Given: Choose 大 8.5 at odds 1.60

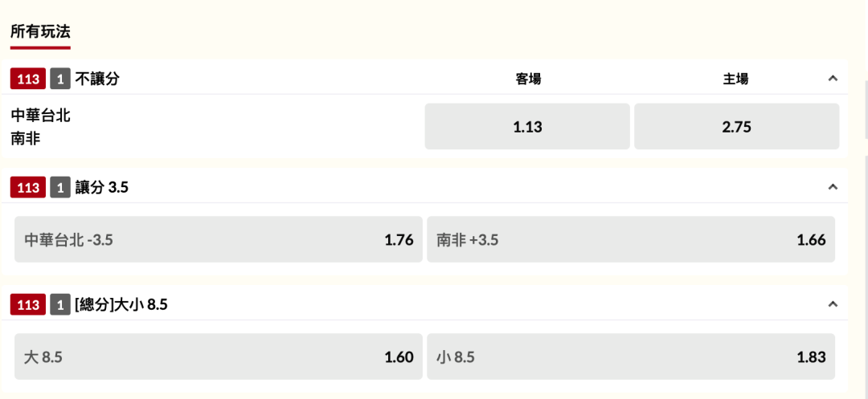Looking at the screenshot, I should 219,356.
